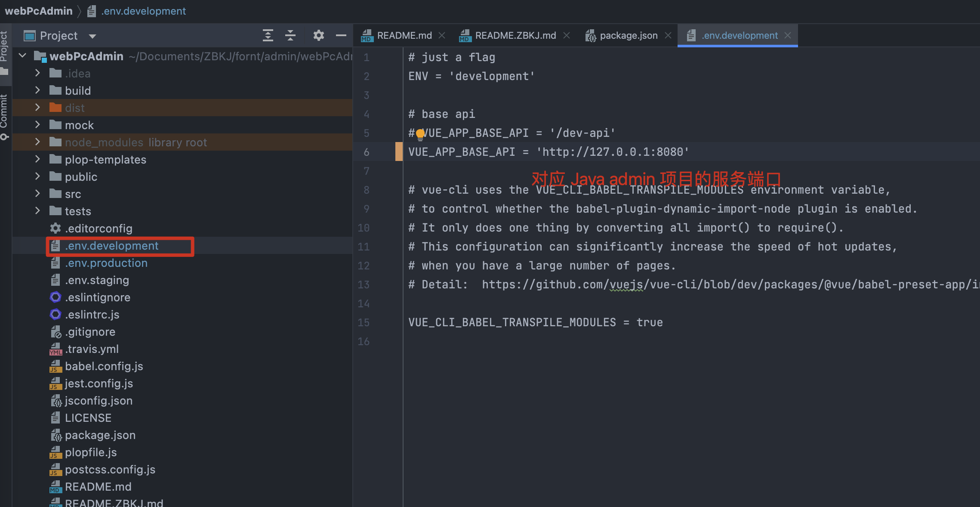Click the markdown icon on the README.ZBKJ.md tab
The image size is (980, 507).
click(x=465, y=35)
